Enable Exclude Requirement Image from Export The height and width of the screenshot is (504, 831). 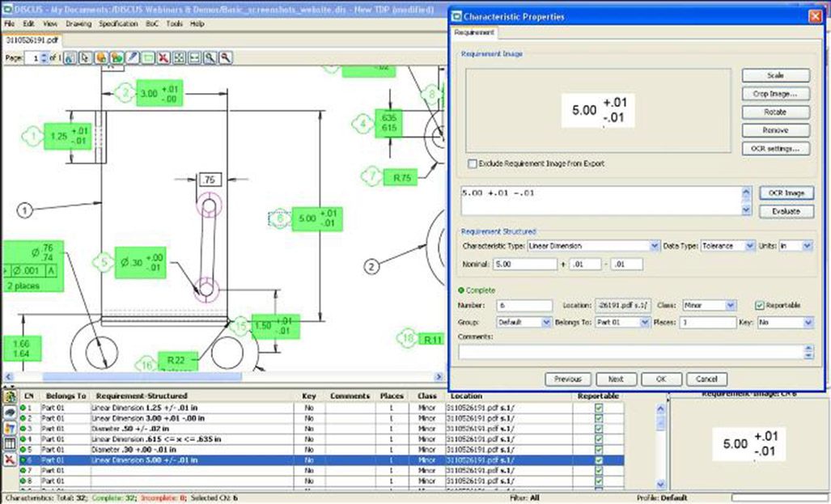tap(473, 163)
